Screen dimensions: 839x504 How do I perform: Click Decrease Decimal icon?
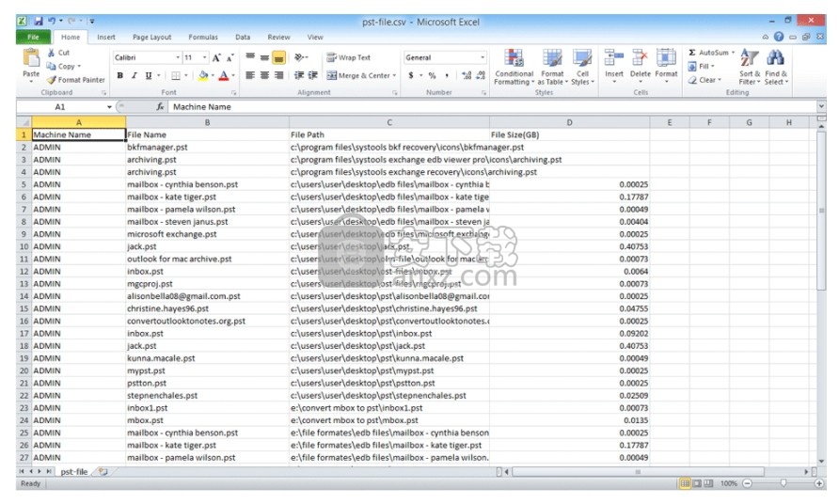point(481,75)
